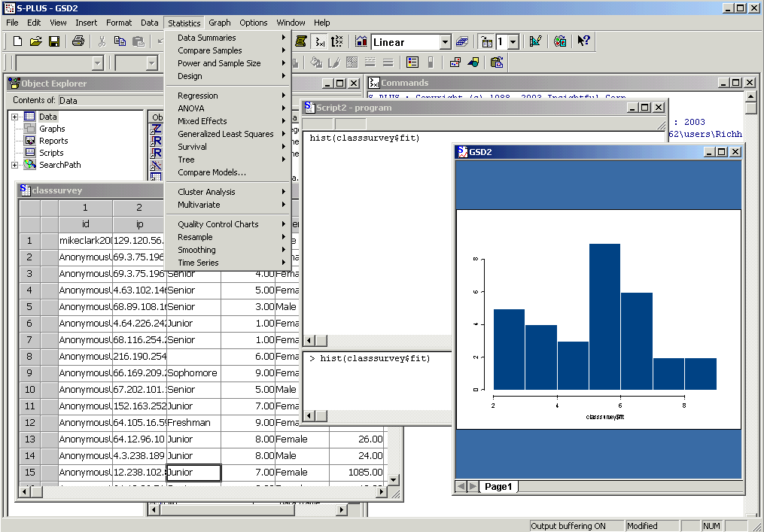This screenshot has height=532, width=764.
Task: Open the Data menu in the menu bar
Action: coord(150,23)
